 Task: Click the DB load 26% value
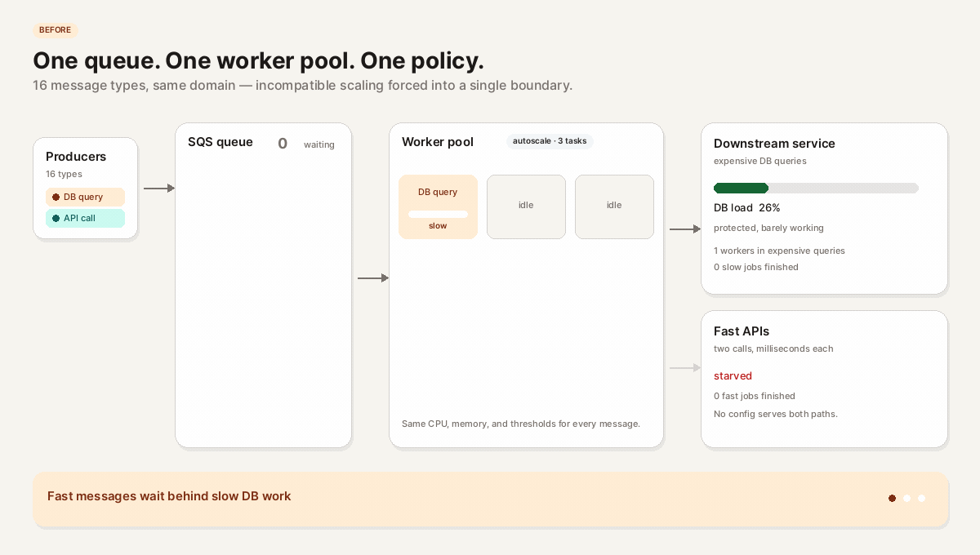pyautogui.click(x=747, y=208)
